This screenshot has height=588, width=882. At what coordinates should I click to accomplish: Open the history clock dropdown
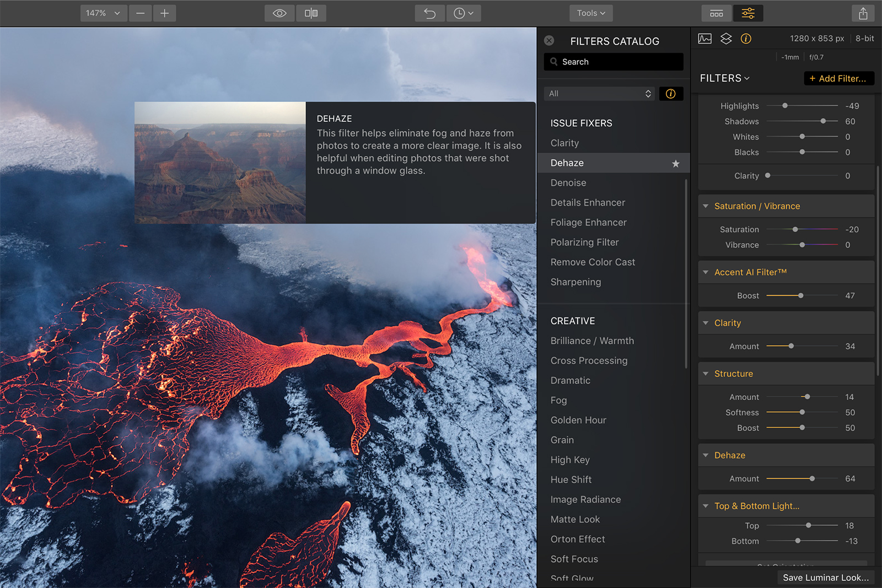coord(463,13)
